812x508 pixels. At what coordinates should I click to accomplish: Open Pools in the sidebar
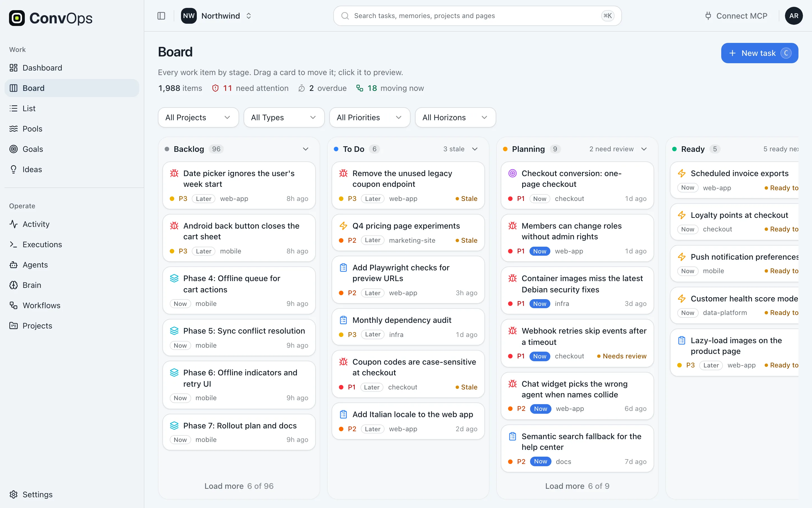coord(72,129)
